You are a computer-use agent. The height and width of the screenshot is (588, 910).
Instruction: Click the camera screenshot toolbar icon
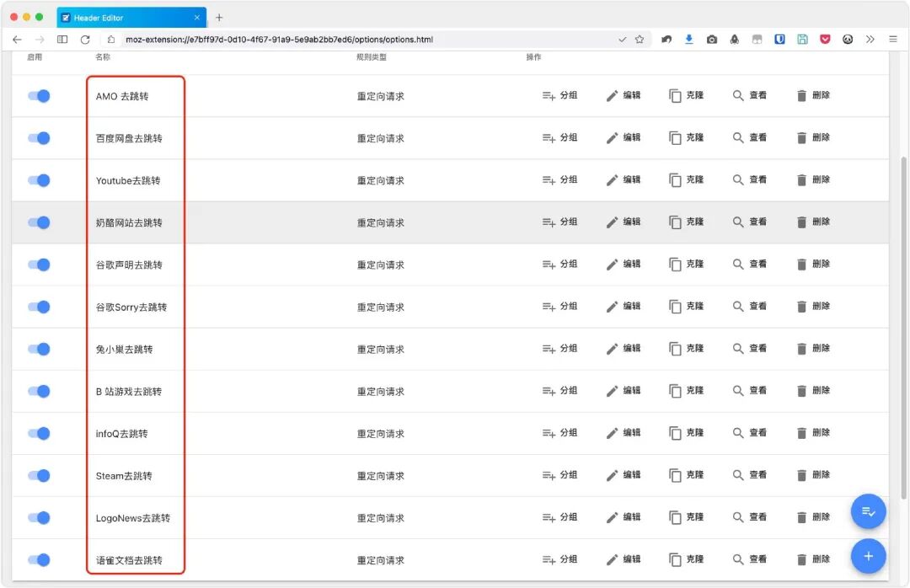click(711, 40)
